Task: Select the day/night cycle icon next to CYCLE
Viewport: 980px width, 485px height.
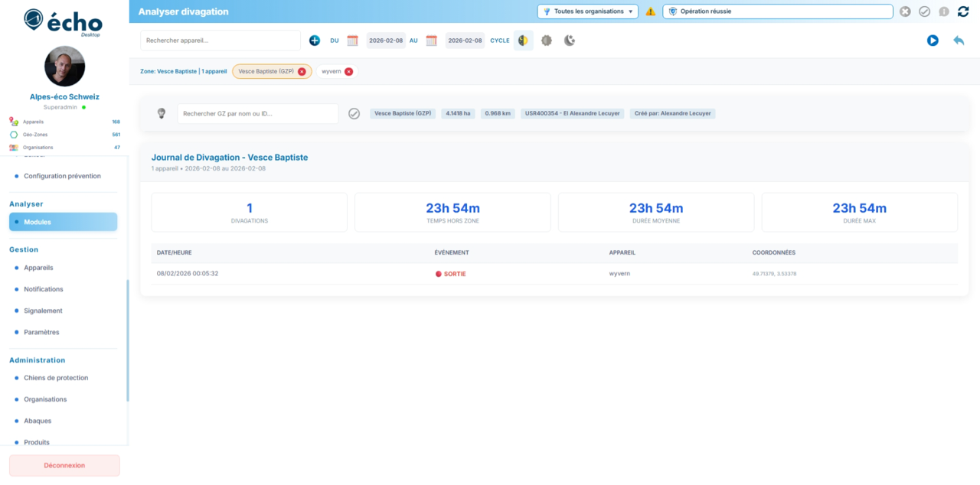Action: [522, 40]
